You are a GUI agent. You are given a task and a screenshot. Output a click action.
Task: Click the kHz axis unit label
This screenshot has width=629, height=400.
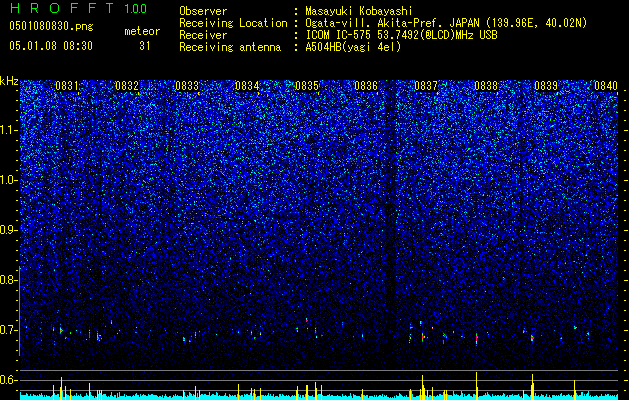[9, 81]
